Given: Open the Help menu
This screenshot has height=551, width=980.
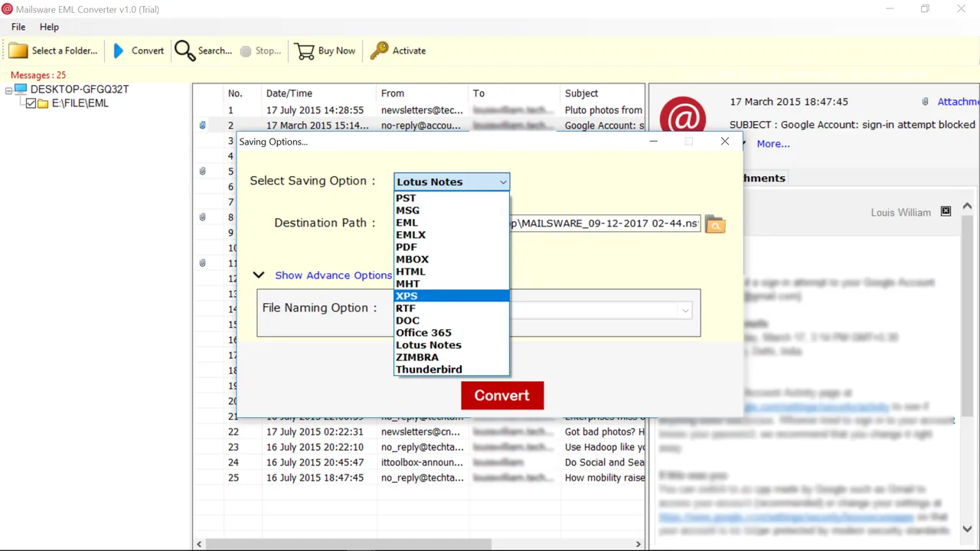Looking at the screenshot, I should 49,27.
